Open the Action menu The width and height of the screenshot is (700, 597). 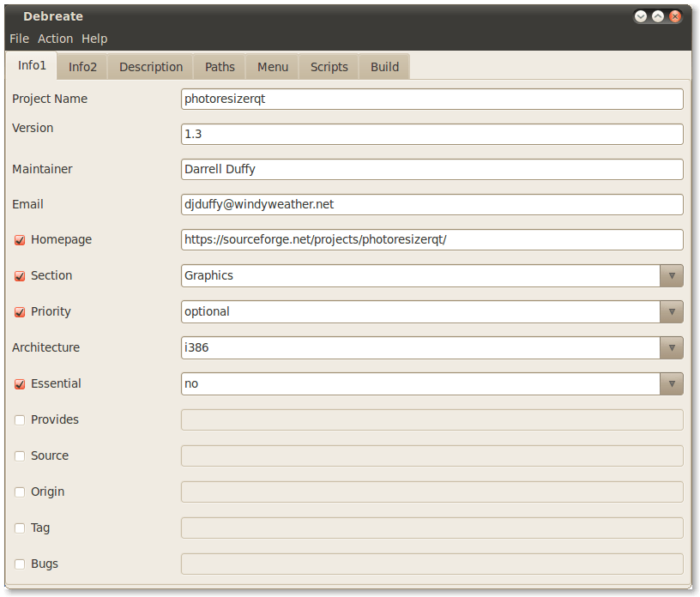[55, 39]
